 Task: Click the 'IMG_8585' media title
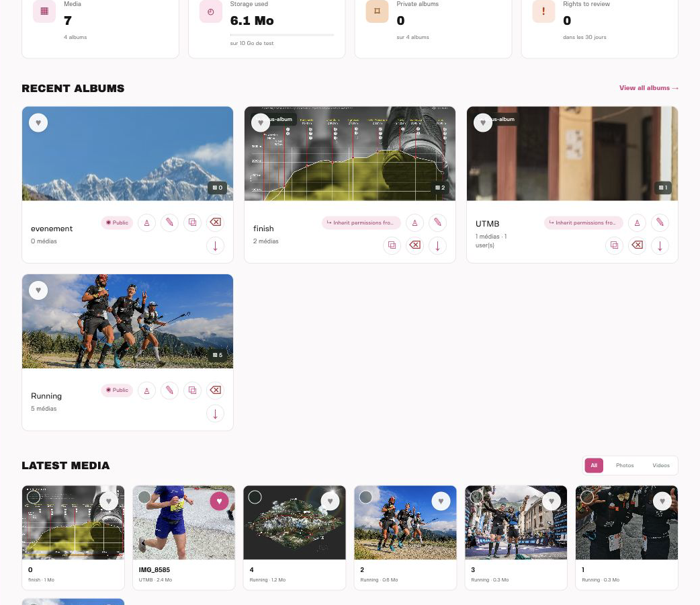tap(155, 569)
